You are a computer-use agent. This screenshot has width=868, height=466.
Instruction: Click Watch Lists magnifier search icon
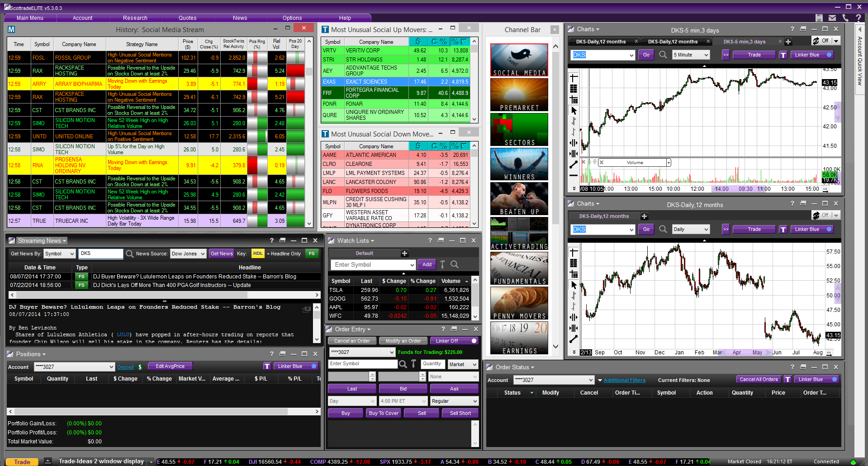455,264
